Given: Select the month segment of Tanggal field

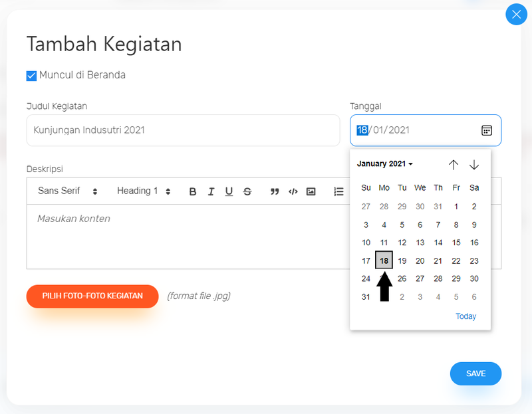Looking at the screenshot, I should click(x=380, y=130).
